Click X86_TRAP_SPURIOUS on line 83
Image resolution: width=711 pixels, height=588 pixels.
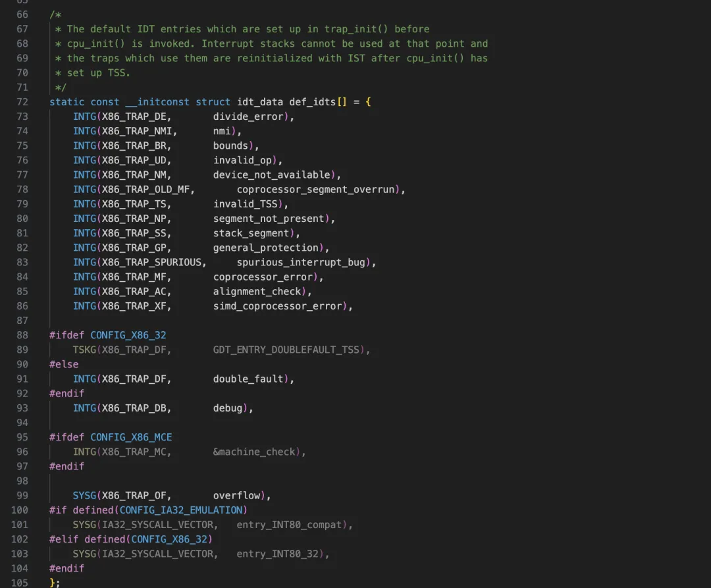pos(151,262)
